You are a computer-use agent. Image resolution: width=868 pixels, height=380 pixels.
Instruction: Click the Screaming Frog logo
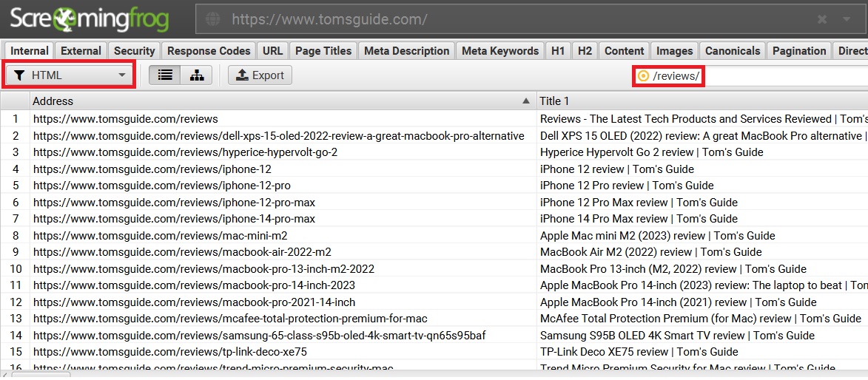pos(89,19)
